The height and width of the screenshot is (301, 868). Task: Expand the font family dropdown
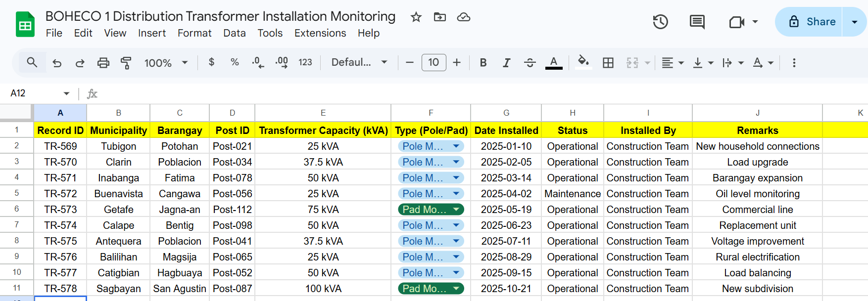pyautogui.click(x=359, y=63)
